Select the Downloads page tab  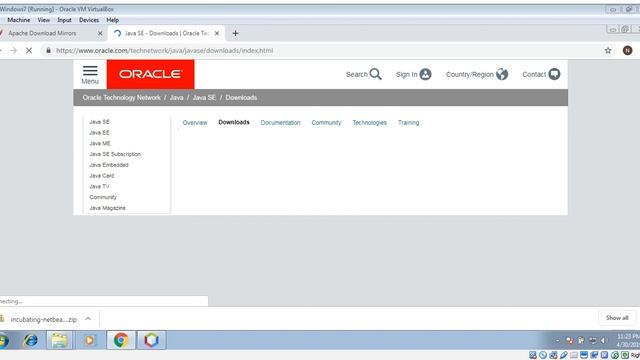point(233,122)
